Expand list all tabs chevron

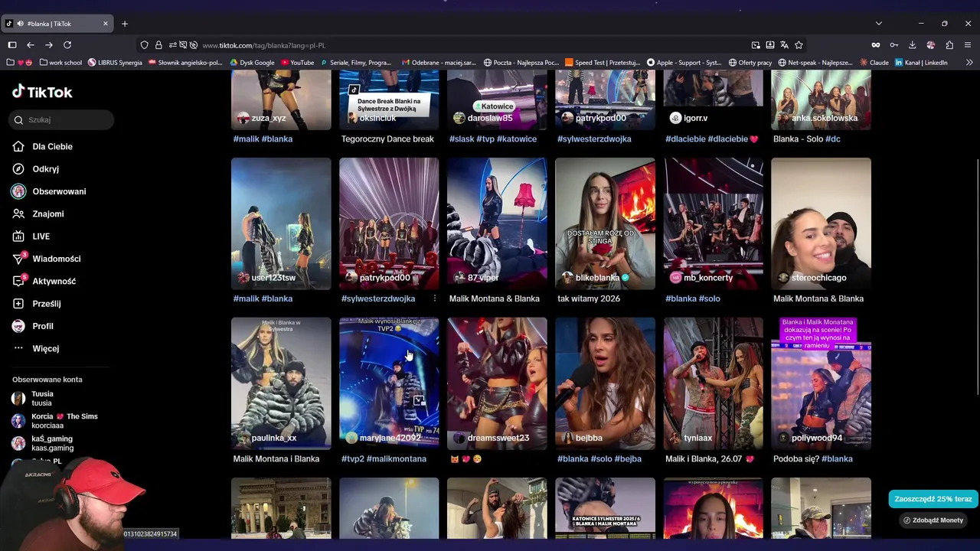pyautogui.click(x=878, y=24)
